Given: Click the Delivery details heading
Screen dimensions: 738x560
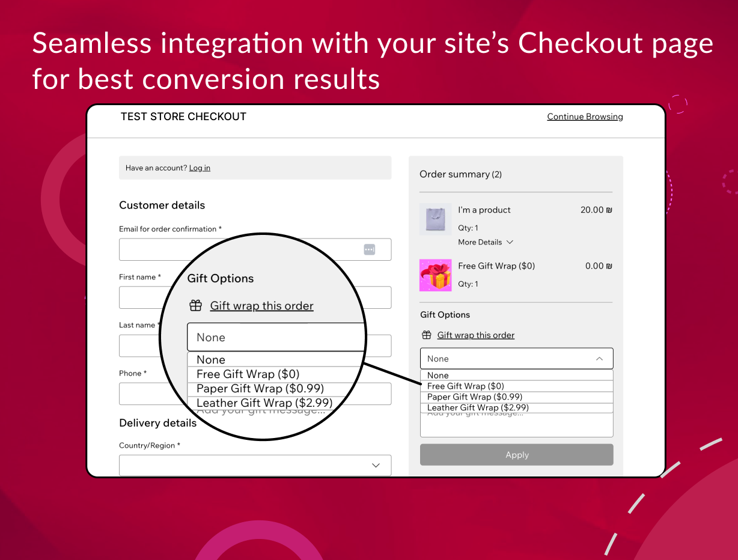Looking at the screenshot, I should (x=158, y=423).
